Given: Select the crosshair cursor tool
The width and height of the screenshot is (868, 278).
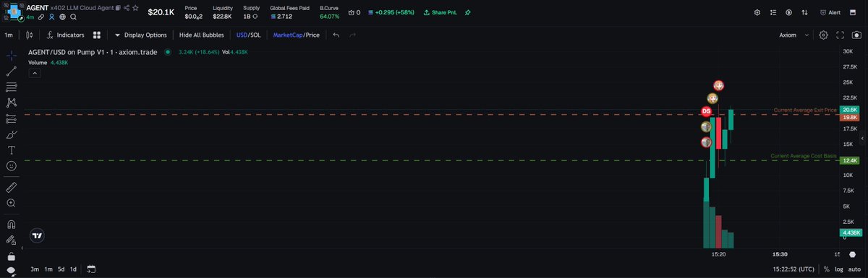Looking at the screenshot, I should point(12,55).
